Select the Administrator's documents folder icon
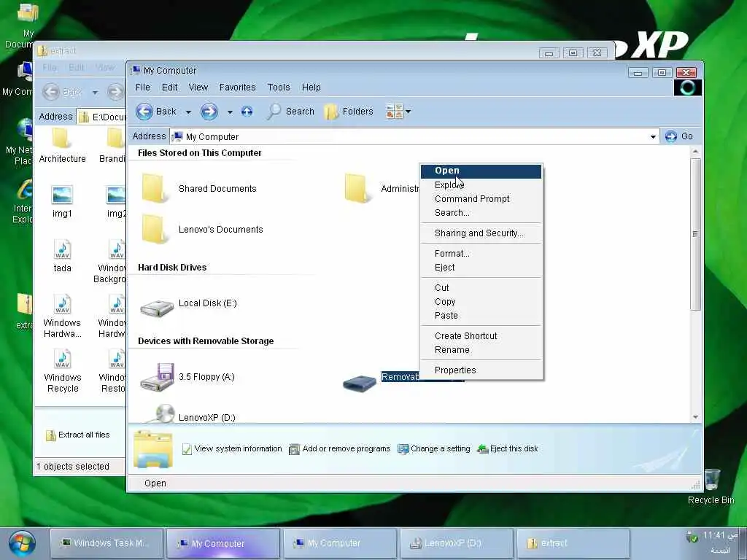 point(356,189)
